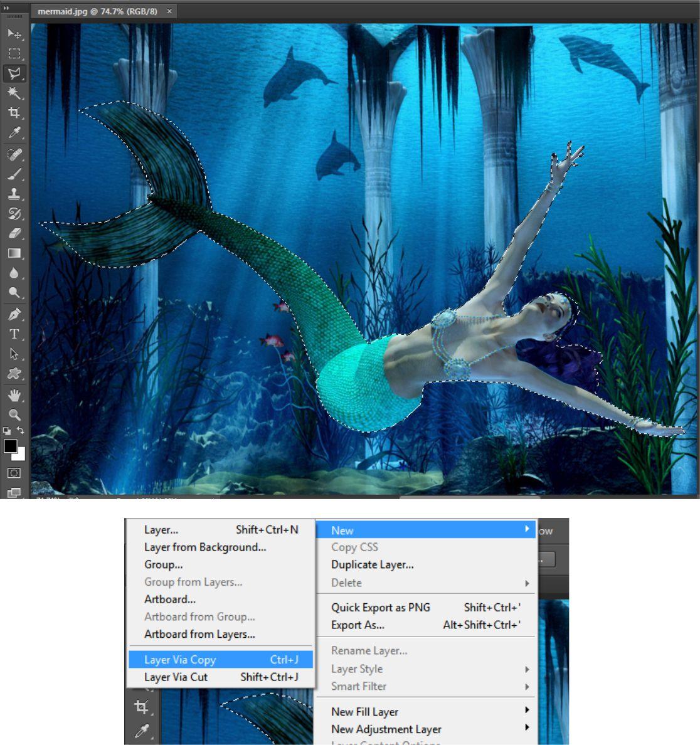Select the Gradient tool
The width and height of the screenshot is (700, 745).
(x=14, y=253)
